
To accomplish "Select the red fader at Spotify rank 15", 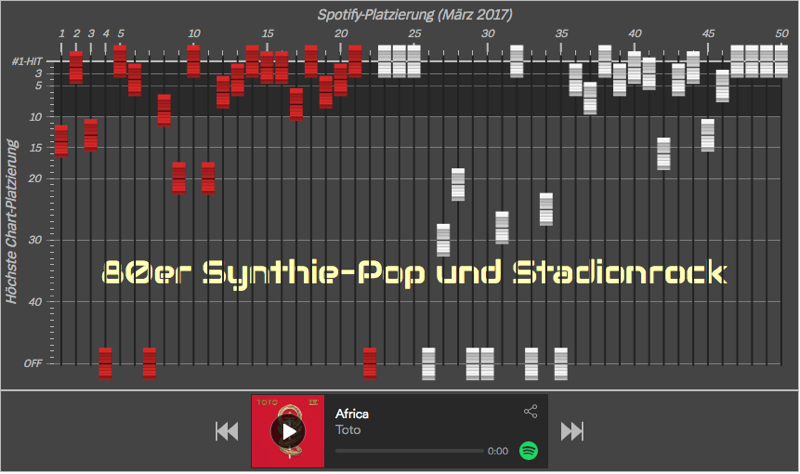I will tap(267, 67).
